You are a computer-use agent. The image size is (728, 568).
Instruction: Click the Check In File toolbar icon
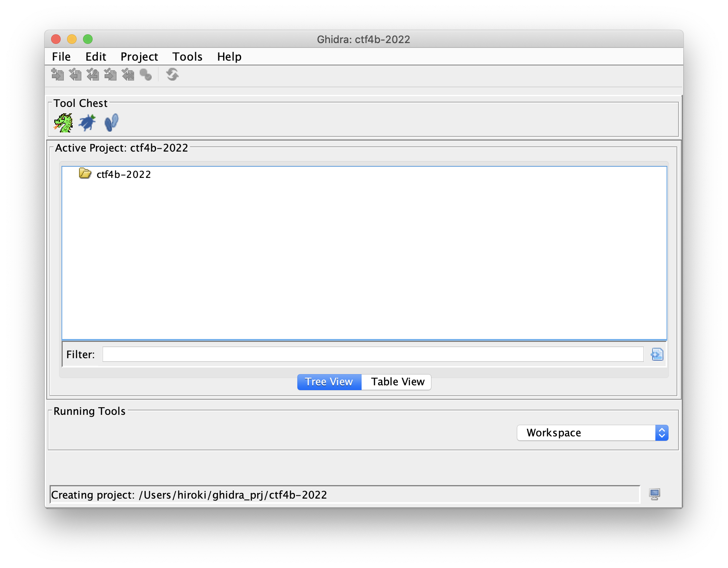click(x=110, y=75)
